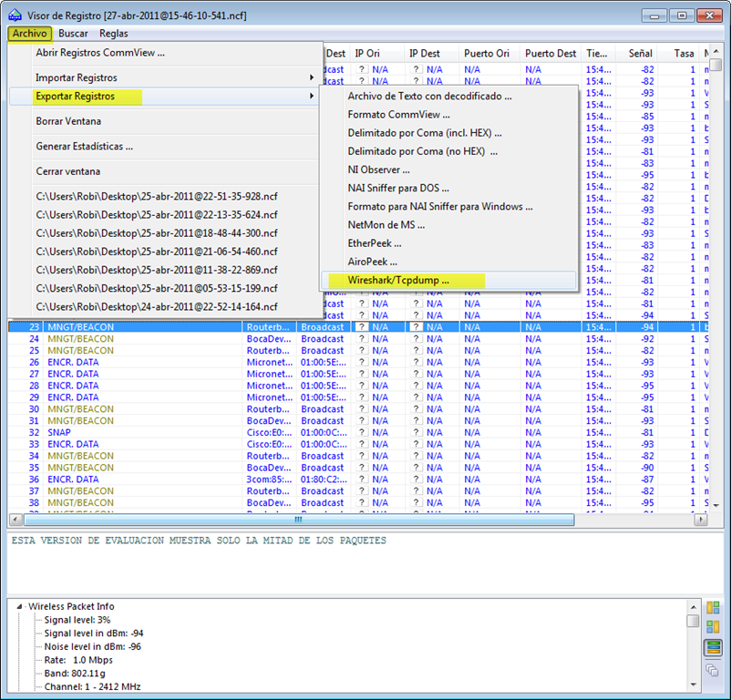Pick Formato para NAI Sniffer para Windows
The image size is (731, 700).
tap(440, 207)
